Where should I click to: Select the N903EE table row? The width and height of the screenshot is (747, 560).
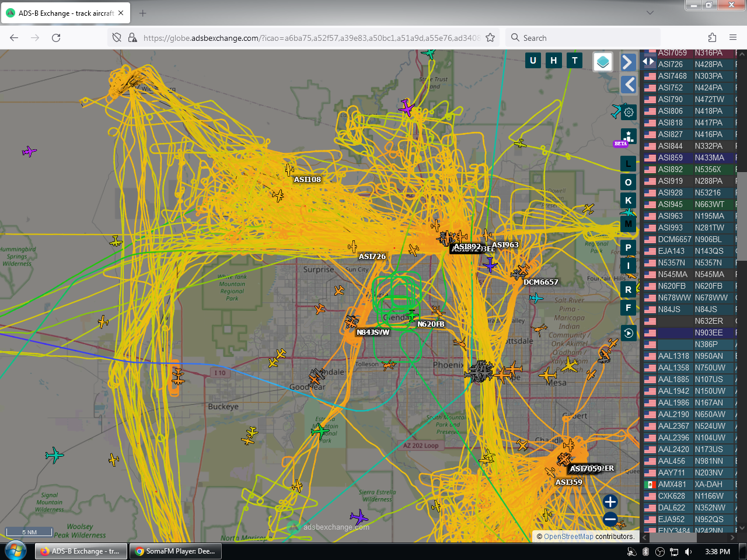689,332
